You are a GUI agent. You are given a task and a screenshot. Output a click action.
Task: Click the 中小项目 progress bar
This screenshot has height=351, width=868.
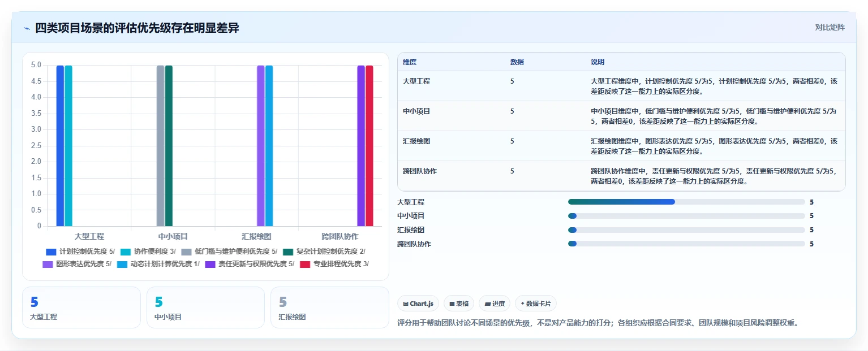point(686,216)
